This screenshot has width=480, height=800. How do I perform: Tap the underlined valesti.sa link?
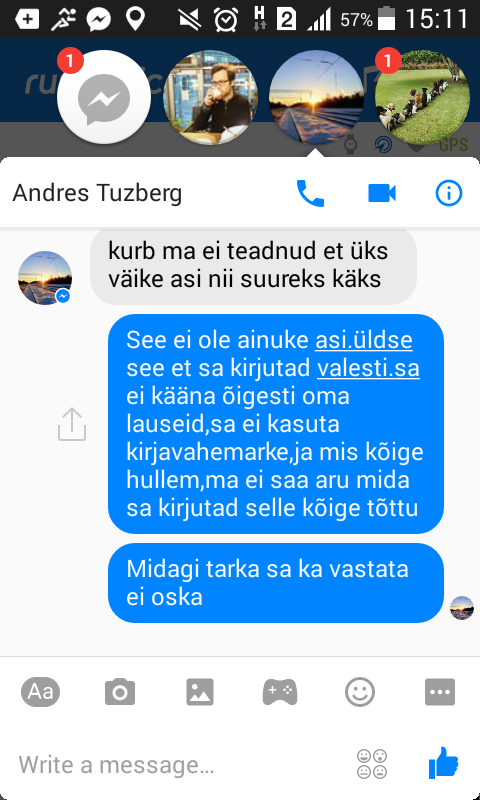point(368,368)
